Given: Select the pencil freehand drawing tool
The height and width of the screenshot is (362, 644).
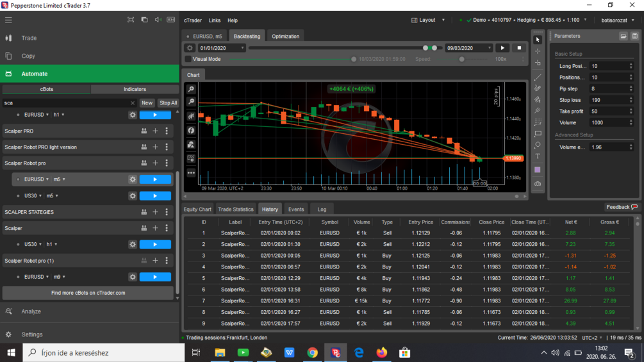Looking at the screenshot, I should [538, 88].
